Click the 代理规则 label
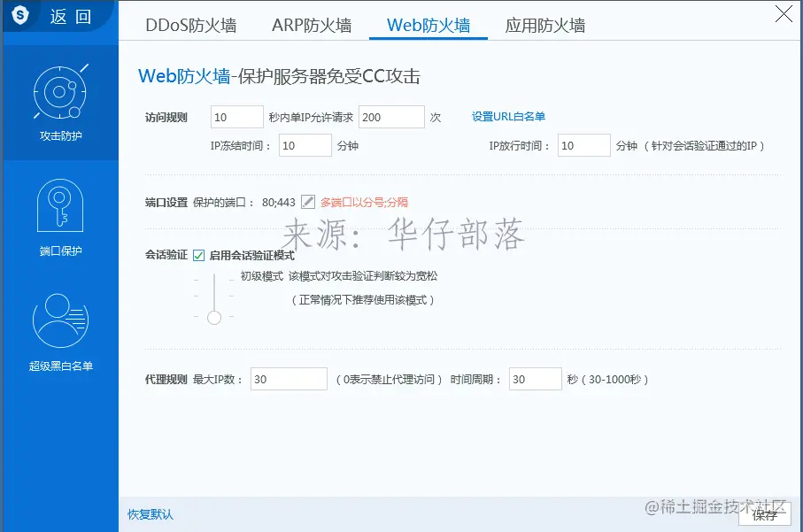 coord(166,380)
